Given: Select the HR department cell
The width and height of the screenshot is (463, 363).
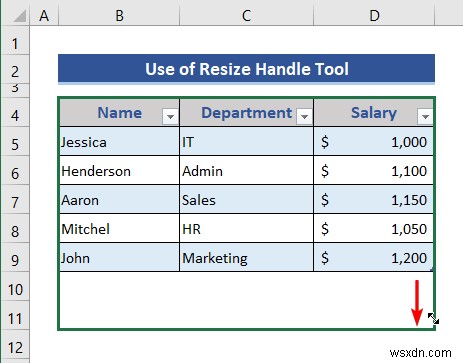Looking at the screenshot, I should tap(246, 228).
